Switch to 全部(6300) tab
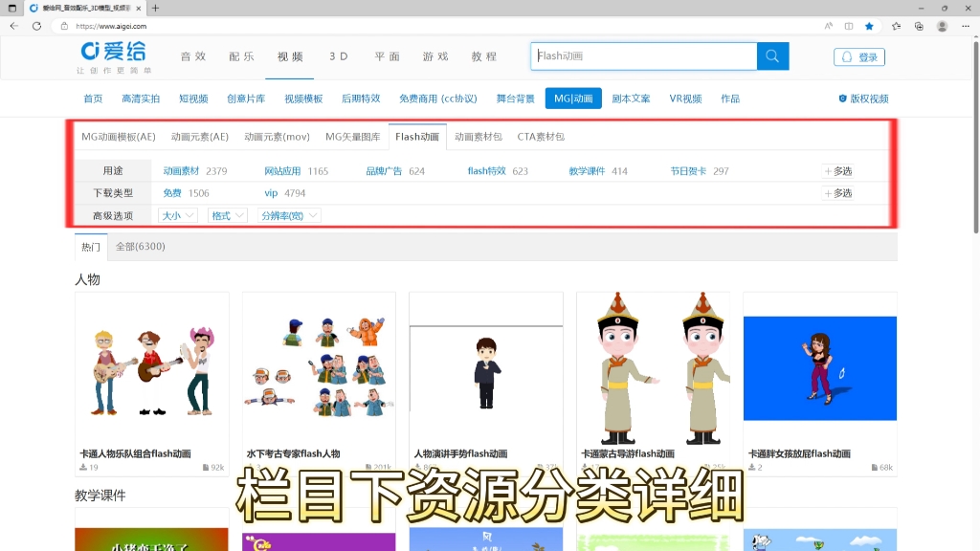The image size is (980, 551). [x=141, y=246]
